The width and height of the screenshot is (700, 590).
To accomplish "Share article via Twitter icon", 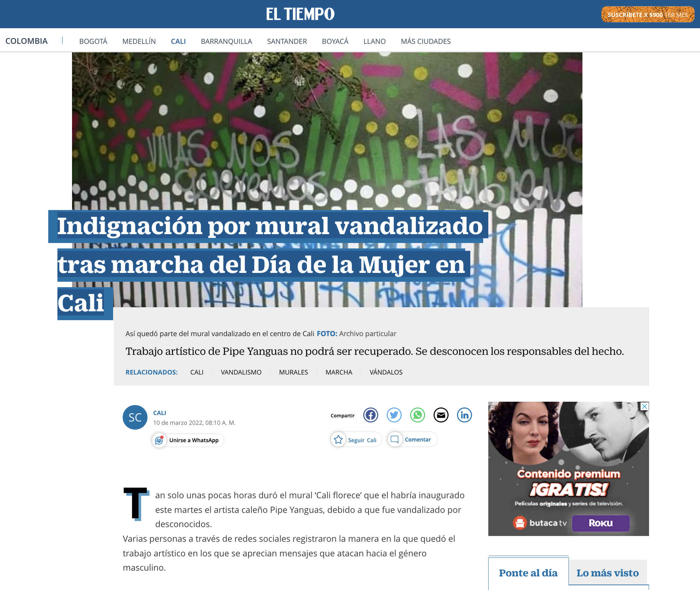I will click(x=394, y=415).
